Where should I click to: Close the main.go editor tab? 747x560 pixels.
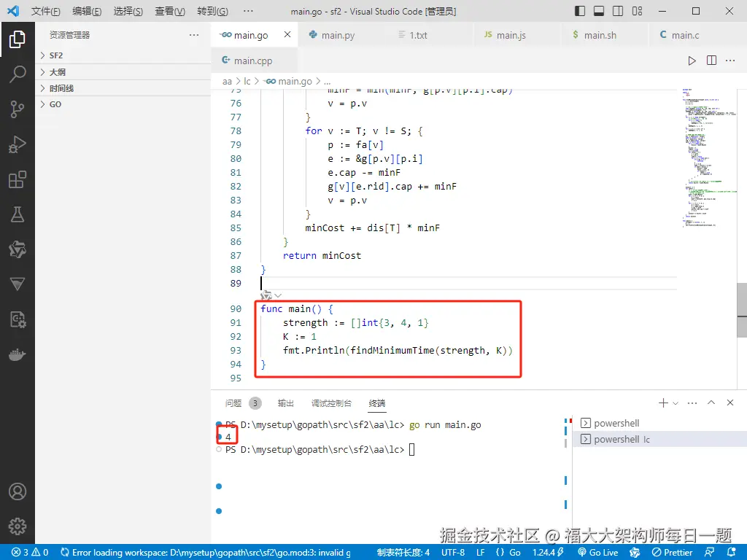(287, 34)
